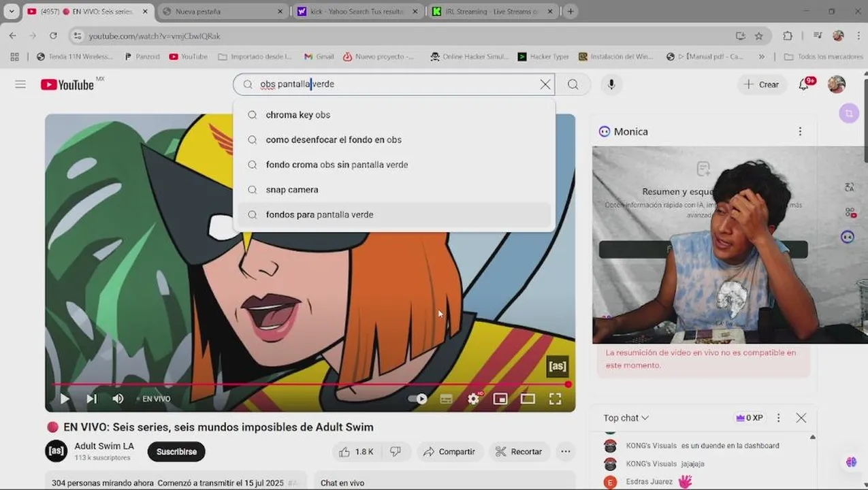This screenshot has height=490, width=868.
Task: Run search with the magnifier button
Action: (x=573, y=84)
